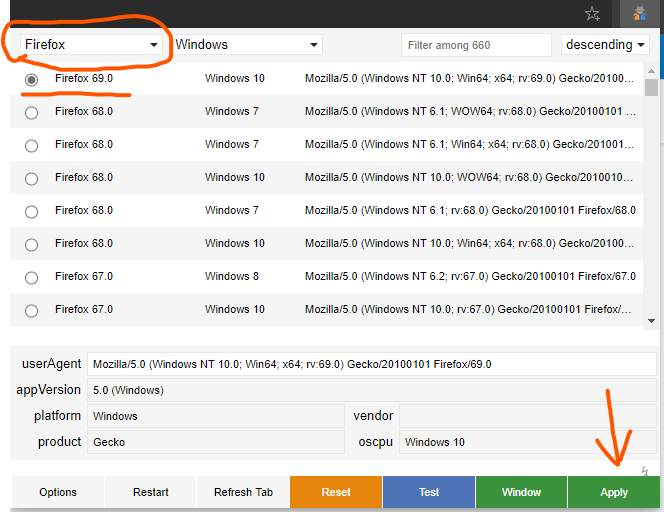
Task: Select Firefox 67.0 Windows 8 radio button
Action: 31,278
